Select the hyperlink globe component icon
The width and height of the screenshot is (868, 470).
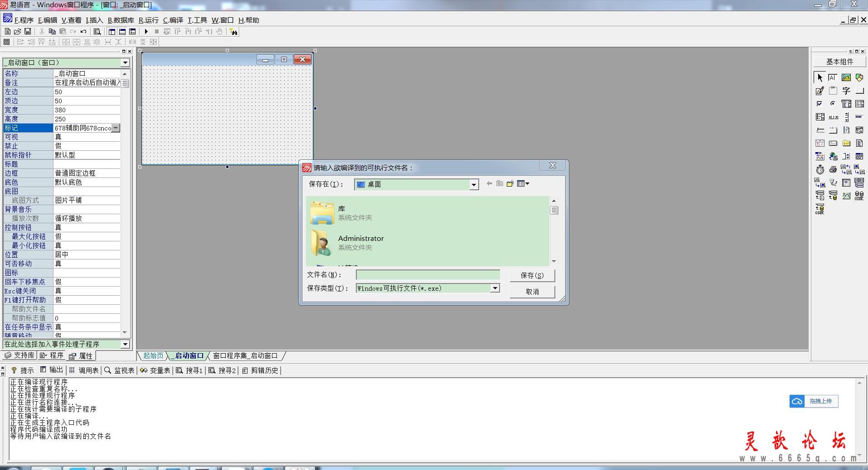pos(833,156)
